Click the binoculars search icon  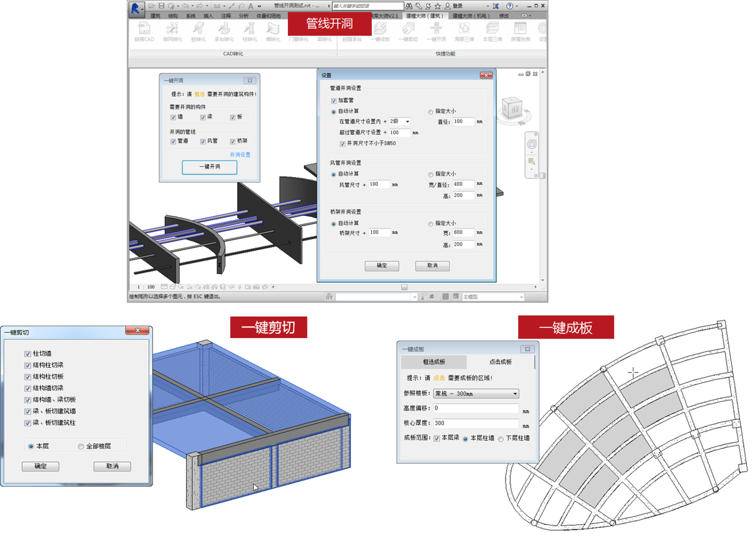[409, 6]
